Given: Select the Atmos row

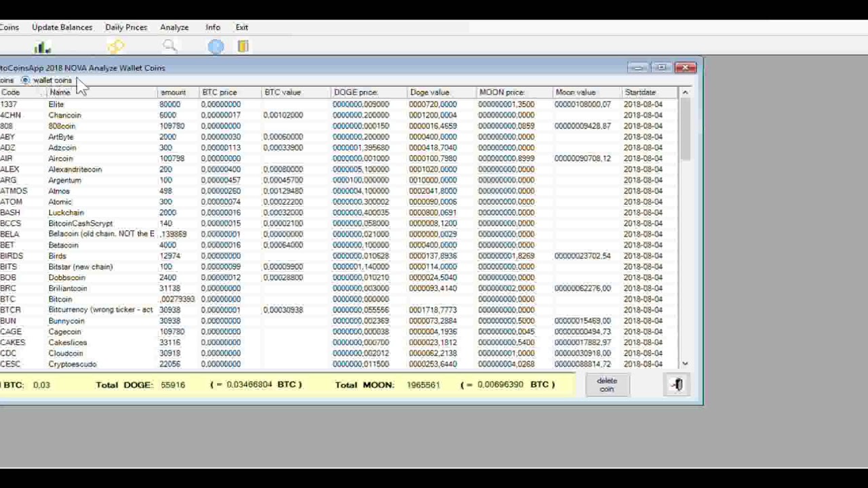Looking at the screenshot, I should pyautogui.click(x=339, y=191).
